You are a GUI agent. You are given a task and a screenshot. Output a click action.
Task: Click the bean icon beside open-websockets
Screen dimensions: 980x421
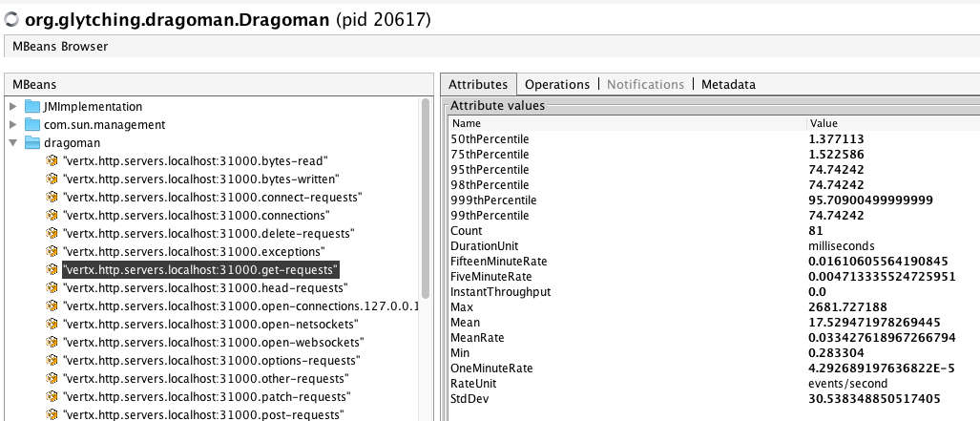[x=52, y=343]
